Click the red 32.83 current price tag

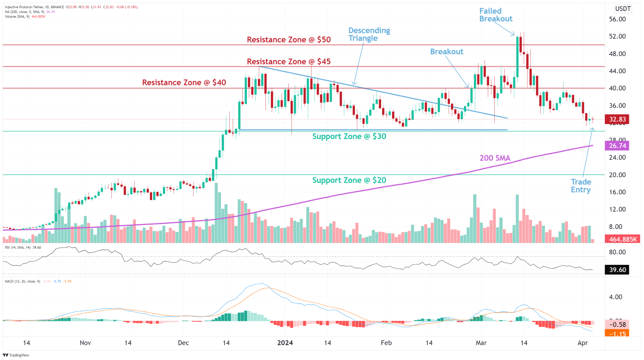pyautogui.click(x=617, y=119)
